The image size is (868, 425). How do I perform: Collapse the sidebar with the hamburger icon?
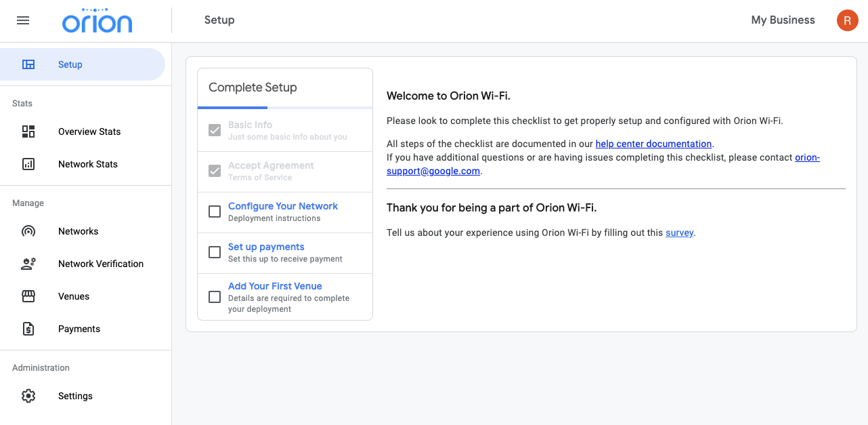(x=22, y=20)
